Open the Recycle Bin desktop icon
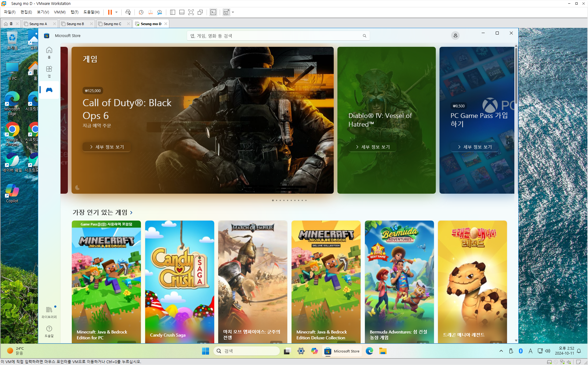 12,41
